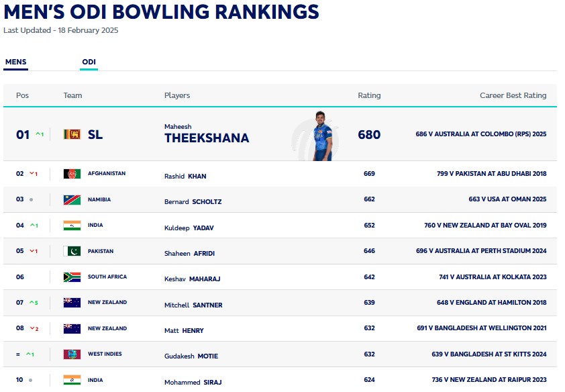Click the South Africa flag icon
This screenshot has width=565, height=392.
pos(72,277)
